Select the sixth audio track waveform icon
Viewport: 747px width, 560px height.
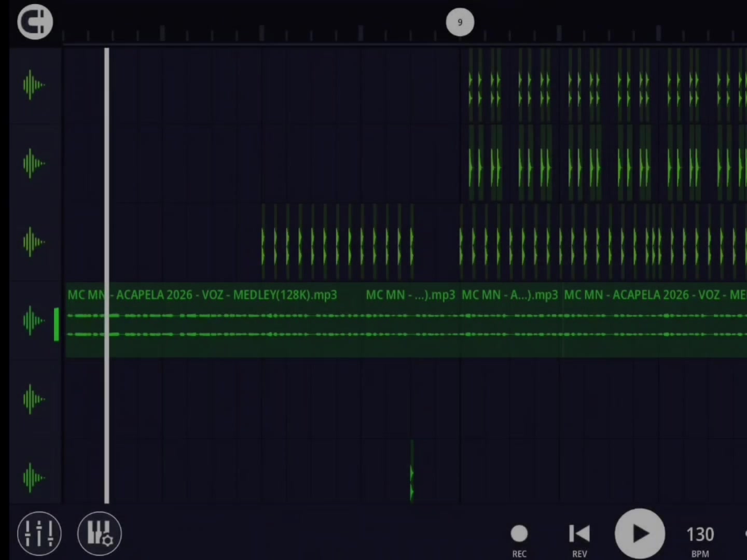coord(34,478)
